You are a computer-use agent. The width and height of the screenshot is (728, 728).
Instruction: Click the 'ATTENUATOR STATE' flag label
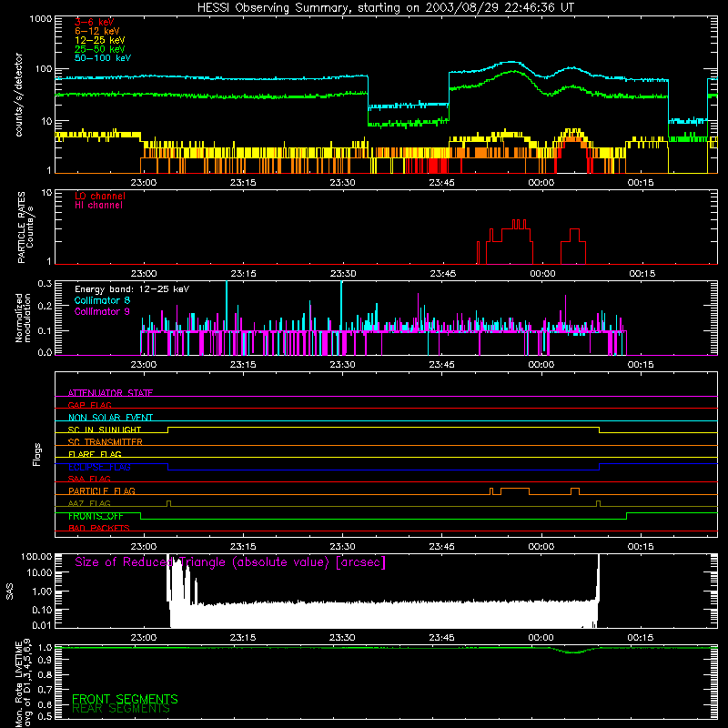(110, 393)
